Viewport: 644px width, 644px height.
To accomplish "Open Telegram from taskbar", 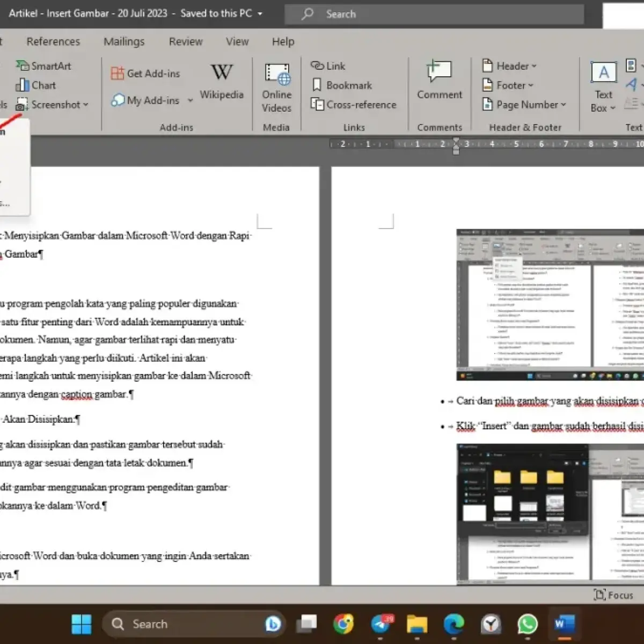I will point(380,624).
